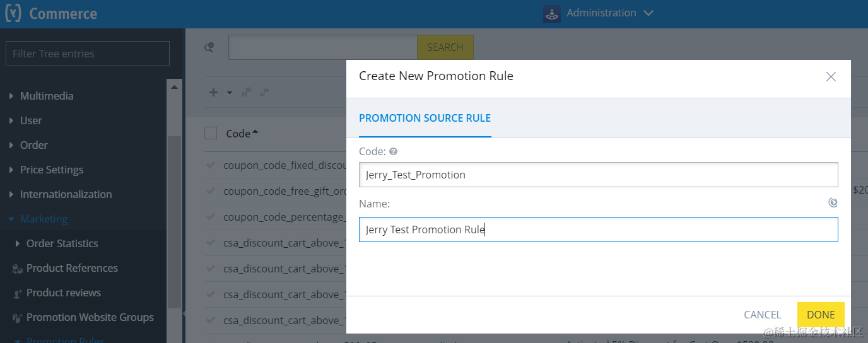The height and width of the screenshot is (343, 868).
Task: Click the Code field help icon
Action: click(393, 151)
